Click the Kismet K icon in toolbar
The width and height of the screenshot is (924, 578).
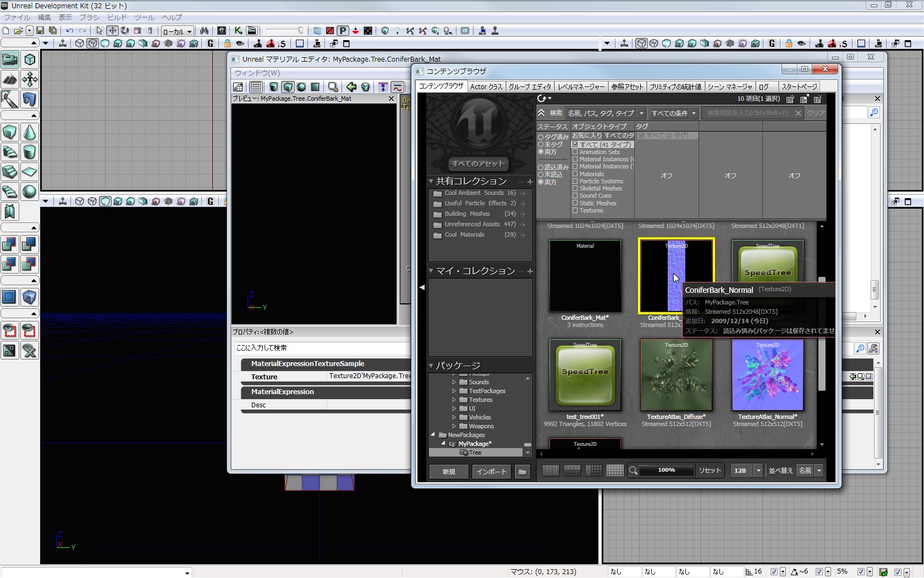point(238,31)
